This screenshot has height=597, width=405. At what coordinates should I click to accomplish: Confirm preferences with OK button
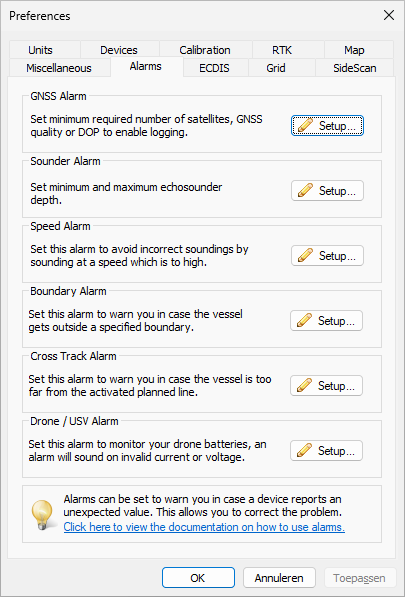click(198, 578)
